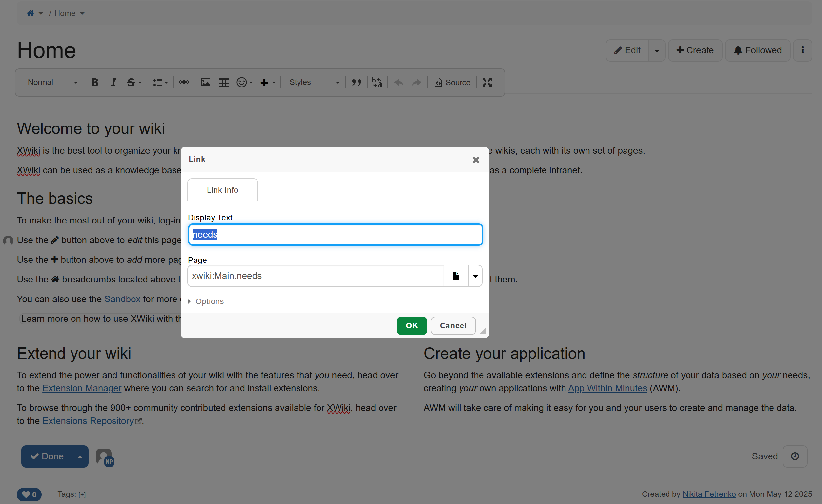
Task: Open the Normal paragraph format dropdown
Action: click(x=52, y=82)
